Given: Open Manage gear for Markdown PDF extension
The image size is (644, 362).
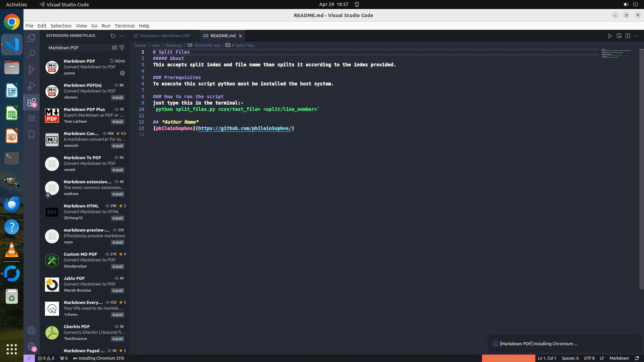Looking at the screenshot, I should 122,73.
